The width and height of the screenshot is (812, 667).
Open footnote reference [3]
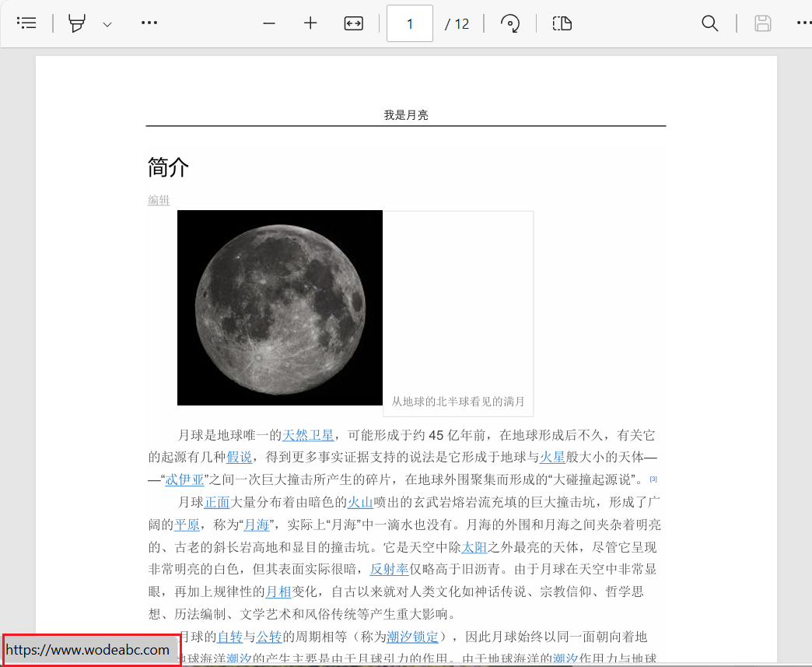click(x=653, y=479)
